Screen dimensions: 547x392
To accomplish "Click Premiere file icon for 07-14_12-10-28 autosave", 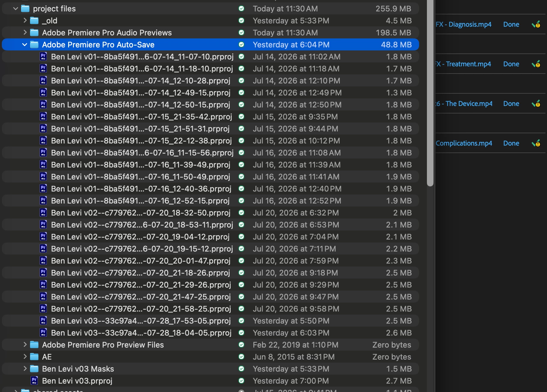I will pos(43,80).
